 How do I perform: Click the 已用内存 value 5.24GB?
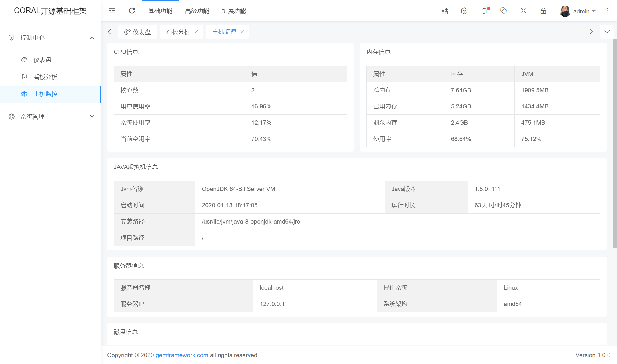(461, 106)
